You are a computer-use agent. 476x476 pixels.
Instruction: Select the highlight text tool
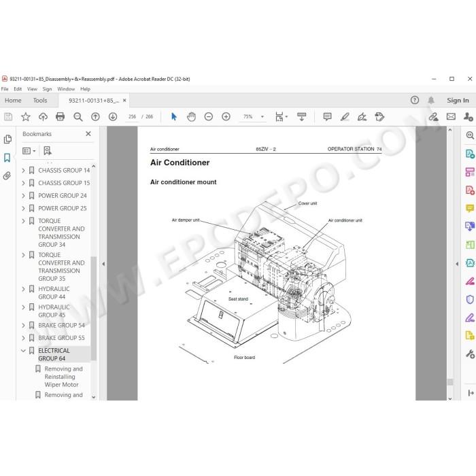pyautogui.click(x=345, y=116)
